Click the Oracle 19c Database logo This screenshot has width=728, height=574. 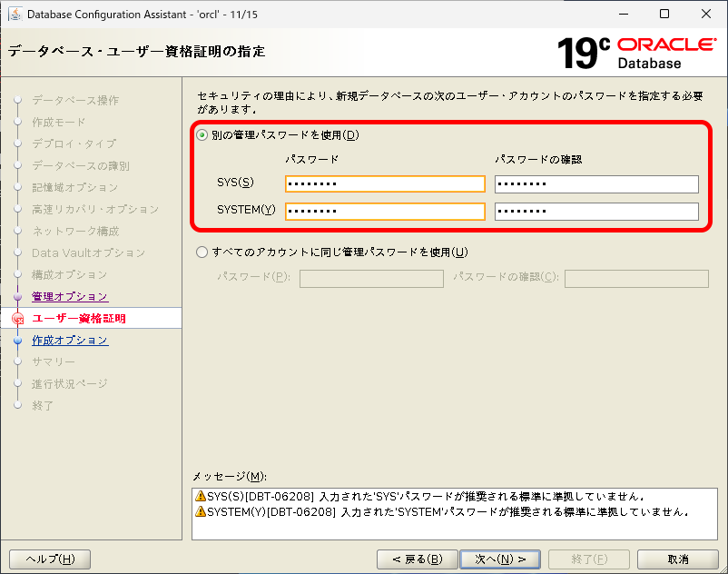[x=636, y=53]
